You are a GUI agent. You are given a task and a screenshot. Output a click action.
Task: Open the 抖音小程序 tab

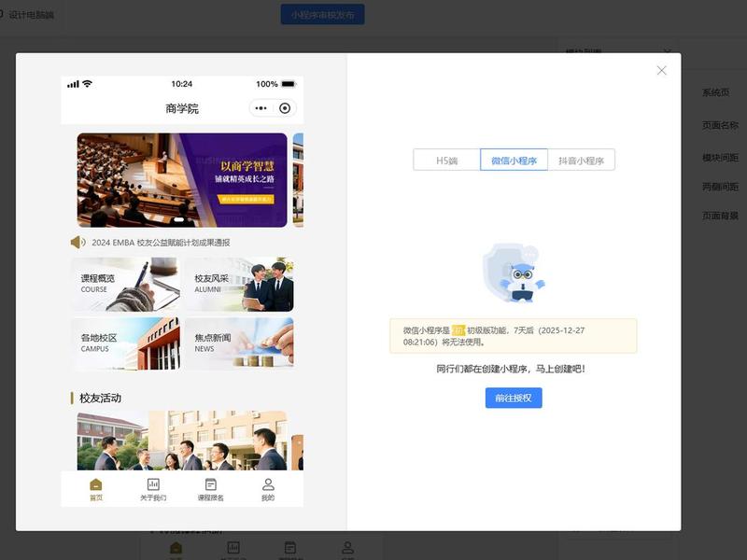pos(581,160)
